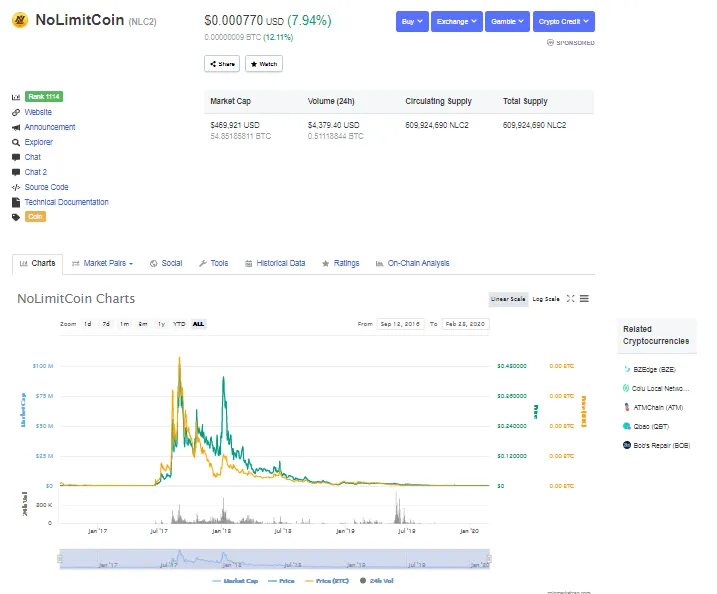Click the Bob's Repair coin icon

pyautogui.click(x=627, y=445)
